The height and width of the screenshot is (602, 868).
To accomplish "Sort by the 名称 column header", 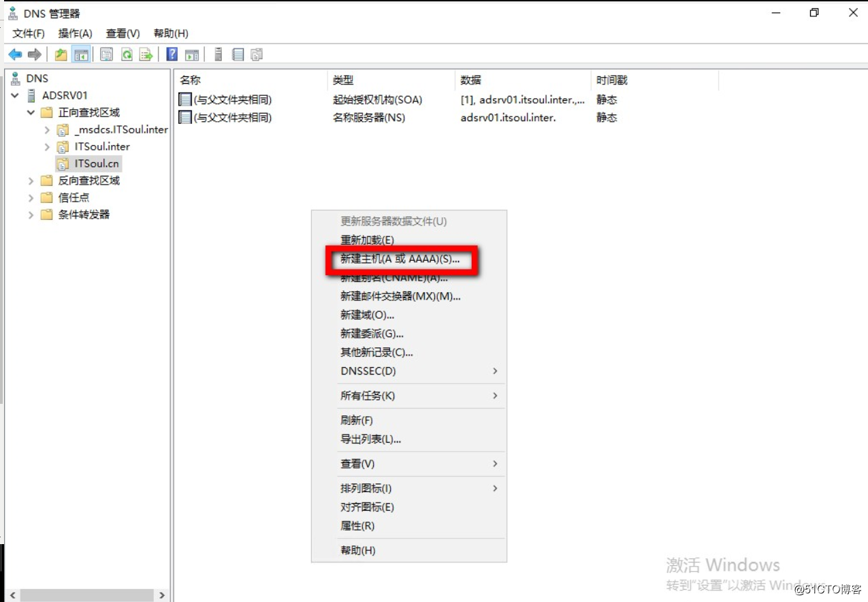I will pos(251,80).
